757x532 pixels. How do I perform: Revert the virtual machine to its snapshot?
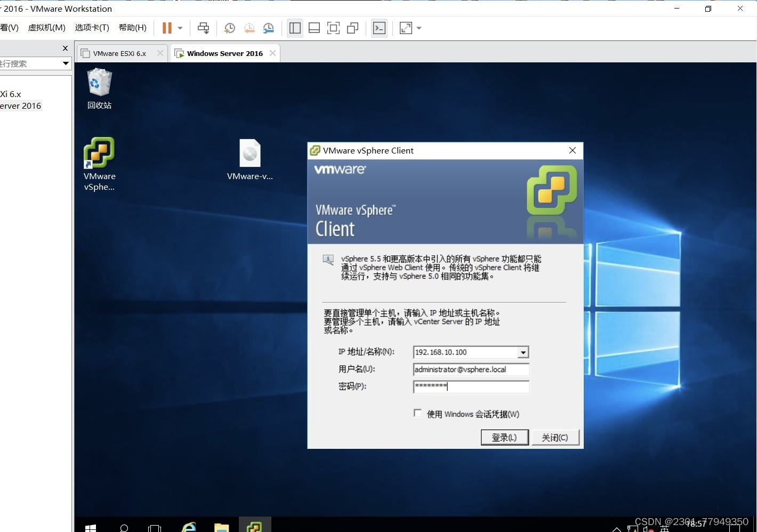coord(249,28)
